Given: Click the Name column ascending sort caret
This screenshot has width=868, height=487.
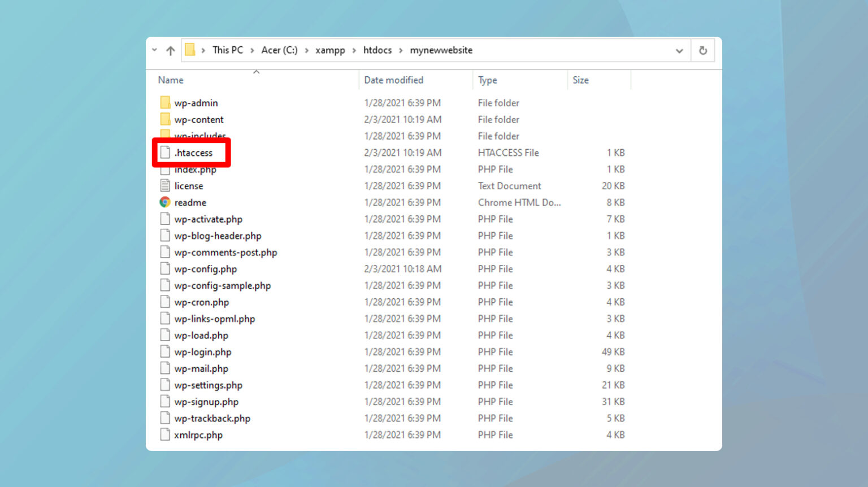Looking at the screenshot, I should (257, 71).
